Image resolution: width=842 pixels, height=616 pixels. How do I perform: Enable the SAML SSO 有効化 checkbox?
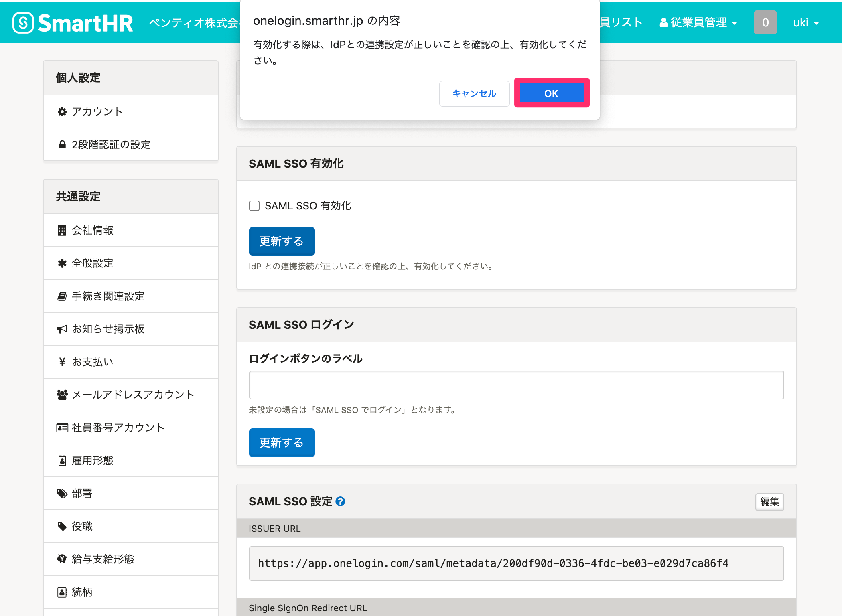coord(254,206)
